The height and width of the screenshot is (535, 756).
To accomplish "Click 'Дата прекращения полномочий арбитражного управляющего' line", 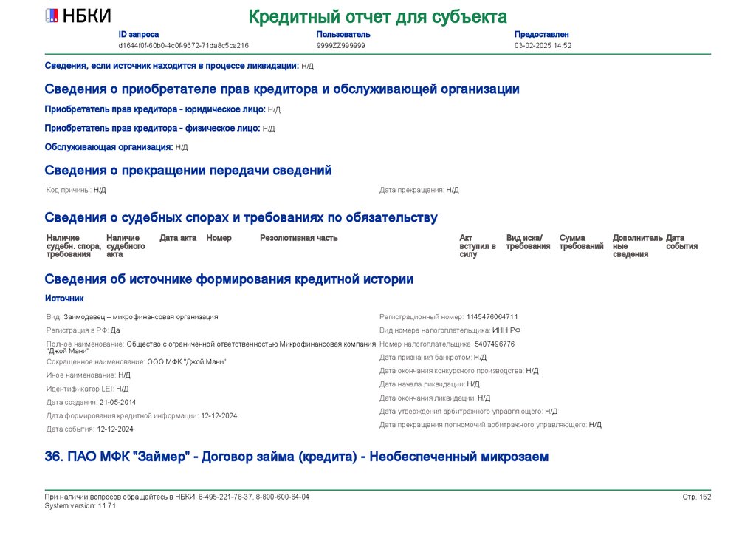I will pos(490,425).
